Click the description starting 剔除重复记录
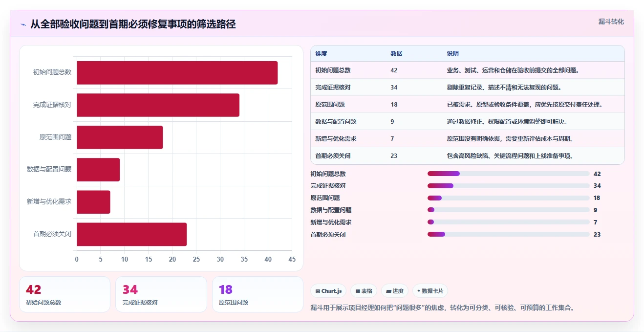644x332 pixels. (504, 88)
